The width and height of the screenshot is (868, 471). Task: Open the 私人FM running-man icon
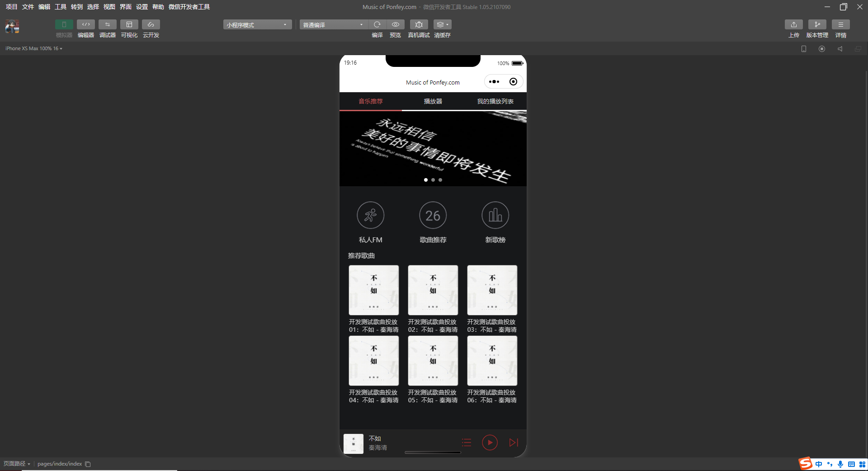370,215
